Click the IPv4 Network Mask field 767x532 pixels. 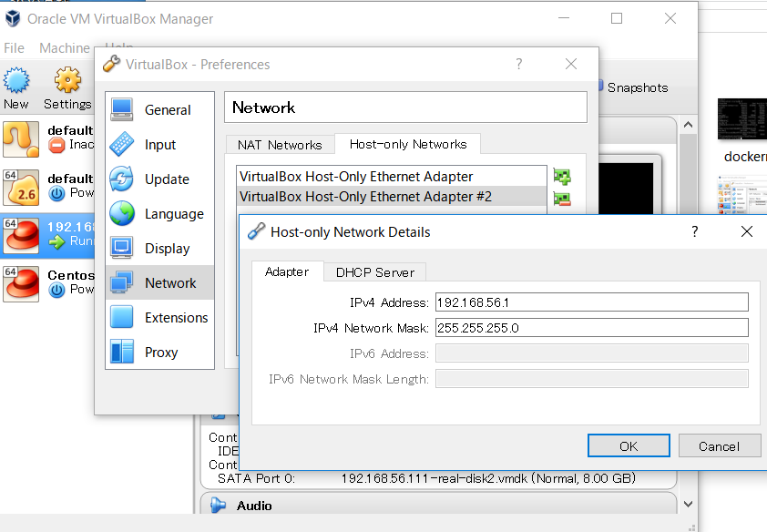(x=592, y=328)
